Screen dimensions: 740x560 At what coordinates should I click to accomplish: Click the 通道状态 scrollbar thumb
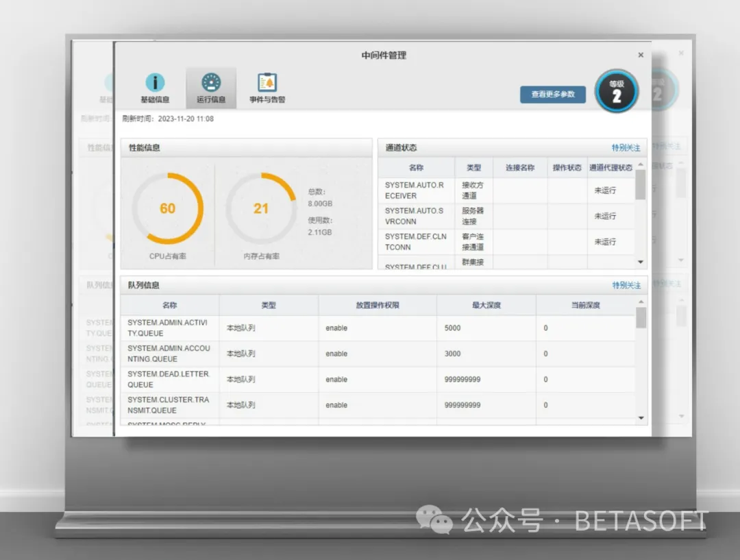click(641, 184)
